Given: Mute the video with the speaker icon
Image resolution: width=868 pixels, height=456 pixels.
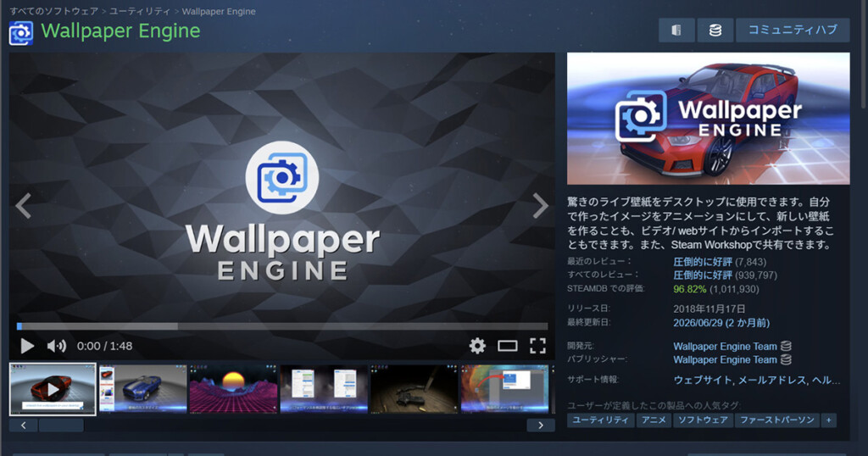Looking at the screenshot, I should 57,346.
